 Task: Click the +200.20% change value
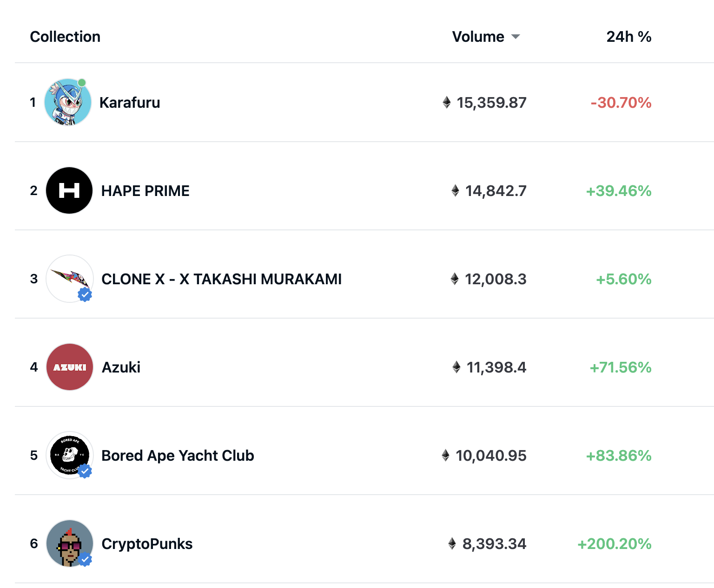coord(614,544)
